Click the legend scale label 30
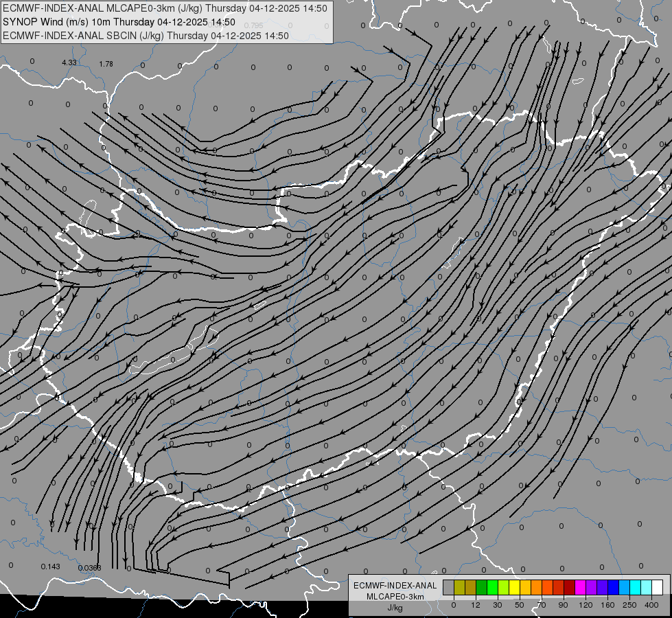Screen dimensions: 672x618 pyautogui.click(x=498, y=605)
